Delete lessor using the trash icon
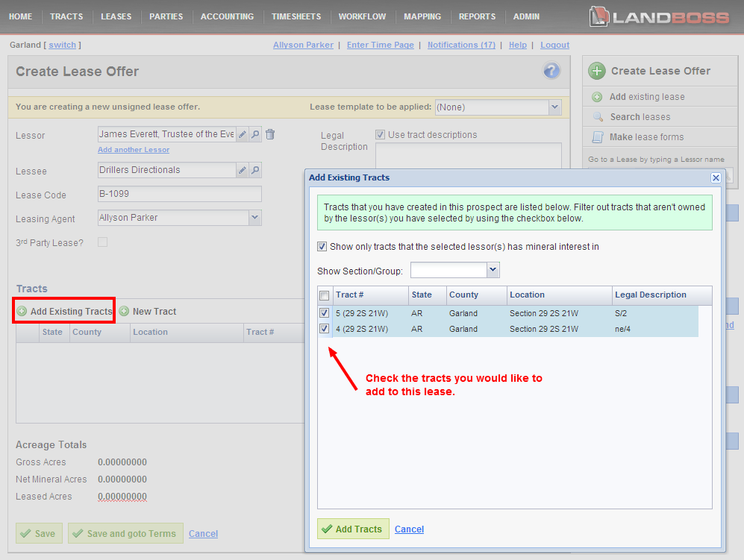 coord(270,134)
